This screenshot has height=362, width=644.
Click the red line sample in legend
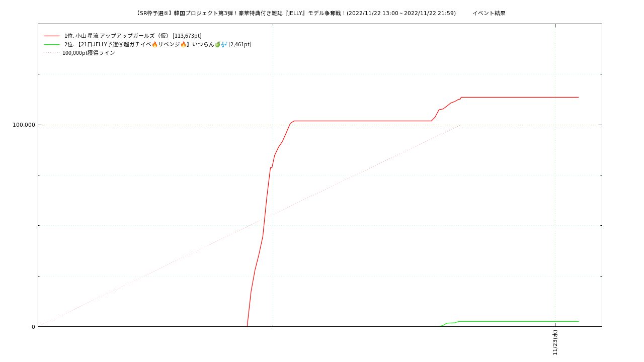(52, 36)
